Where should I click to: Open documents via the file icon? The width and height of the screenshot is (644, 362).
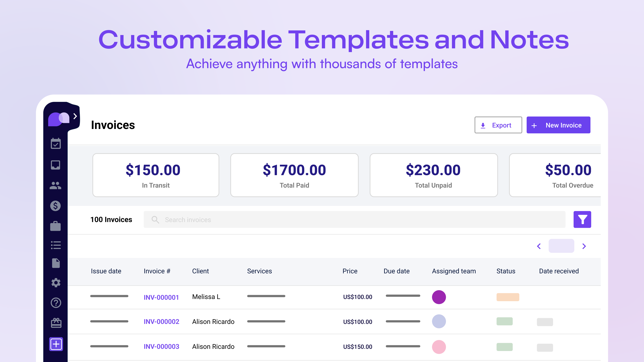[x=56, y=263]
